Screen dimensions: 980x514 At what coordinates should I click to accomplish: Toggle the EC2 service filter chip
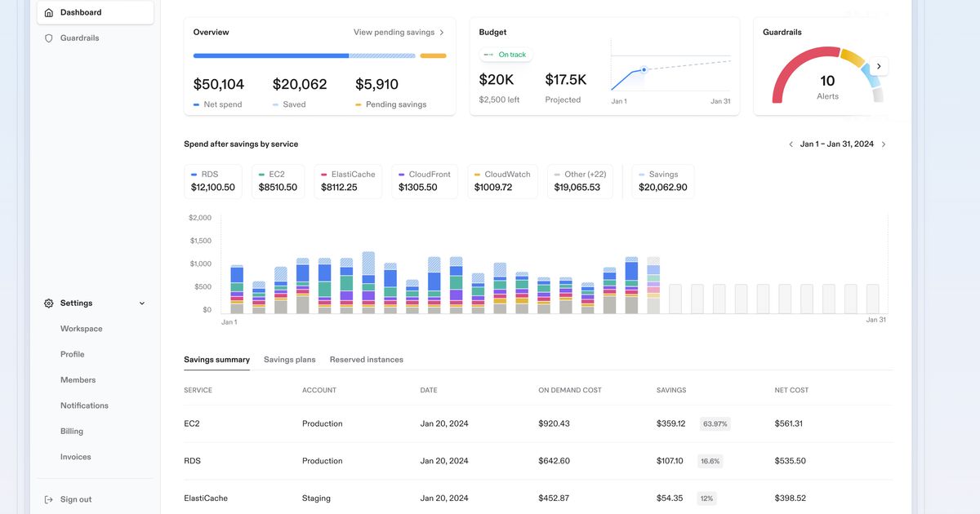277,181
